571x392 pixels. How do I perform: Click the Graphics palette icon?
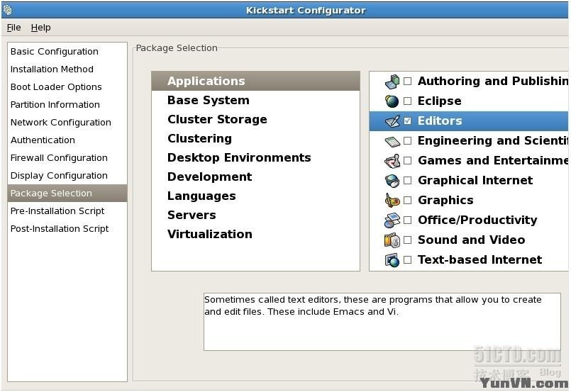click(392, 201)
